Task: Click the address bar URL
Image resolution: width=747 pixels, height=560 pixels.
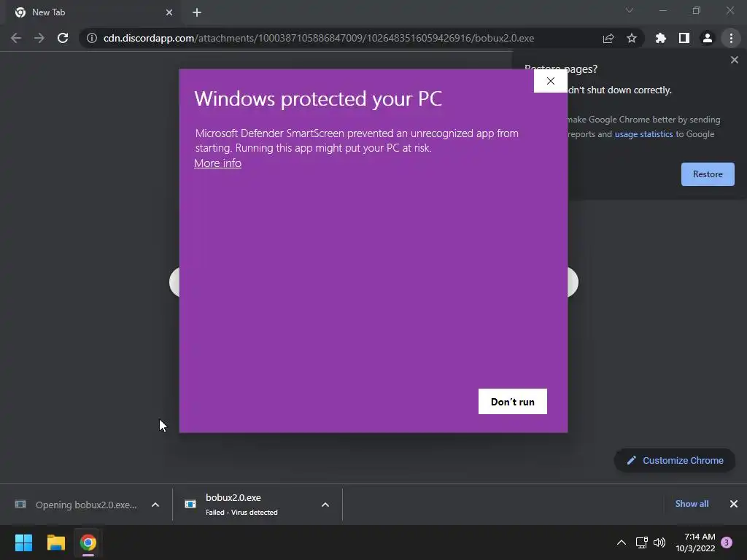Action: pos(318,38)
